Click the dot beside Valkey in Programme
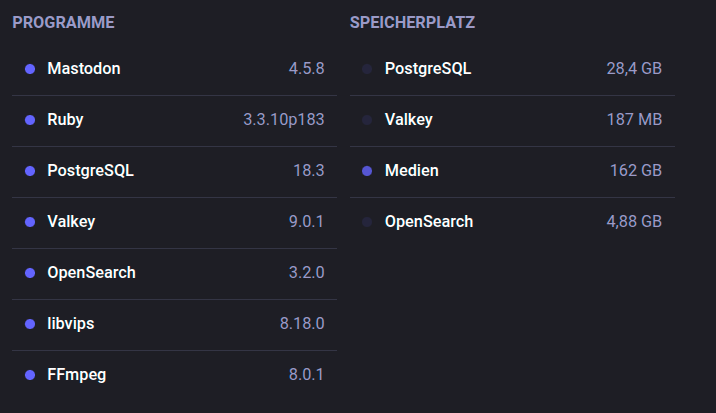 click(x=30, y=222)
